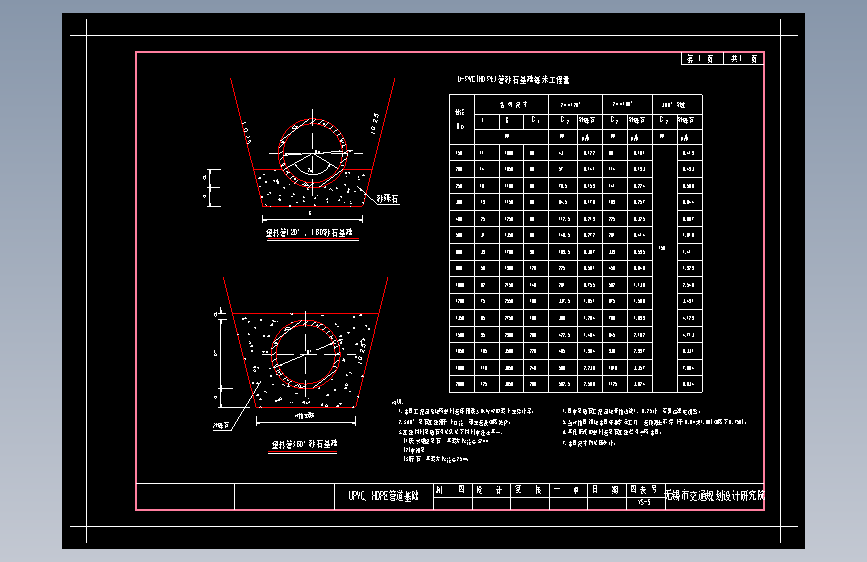867x562 pixels.
Task: Click the '共1页' total pages cell
Action: (x=744, y=59)
